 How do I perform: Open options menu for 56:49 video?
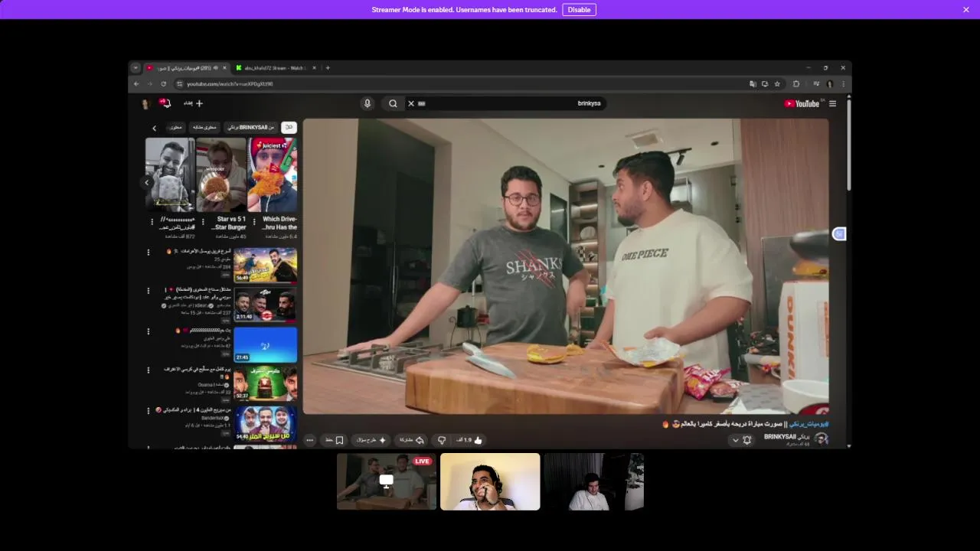tap(149, 252)
